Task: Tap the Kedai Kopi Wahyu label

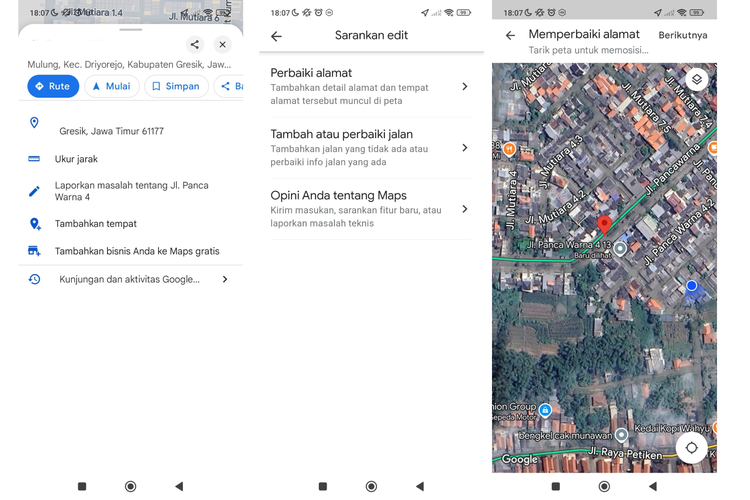Action: (x=672, y=428)
